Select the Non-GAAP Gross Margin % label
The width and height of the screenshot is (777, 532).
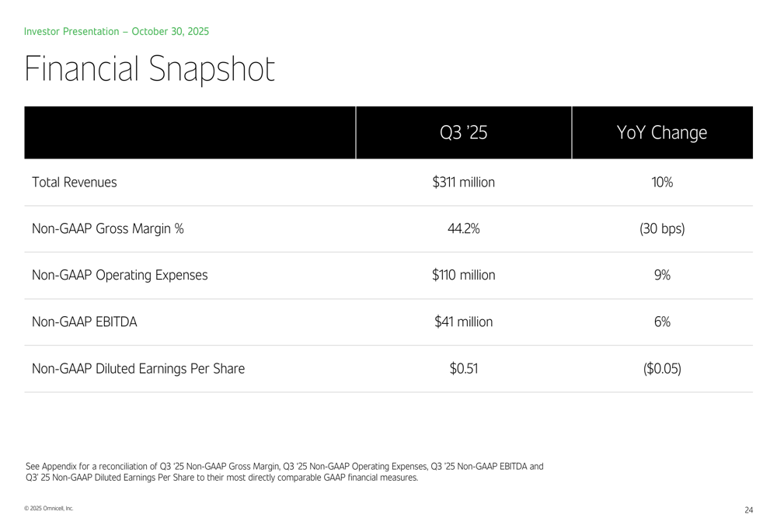108,228
